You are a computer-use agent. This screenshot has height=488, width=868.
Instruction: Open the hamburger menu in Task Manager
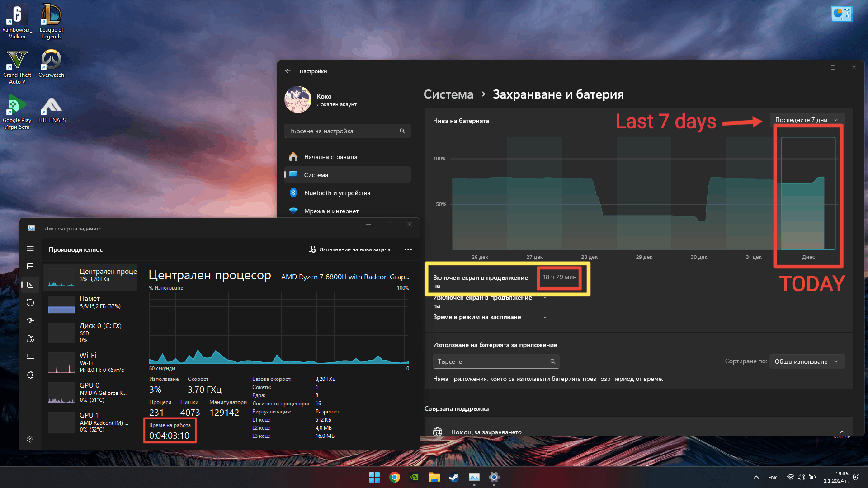coord(30,249)
